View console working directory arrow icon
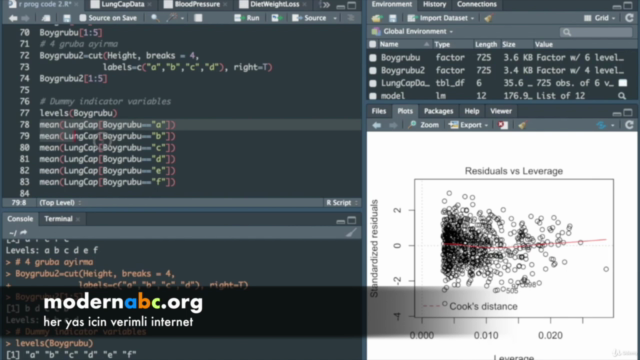 coord(23,233)
